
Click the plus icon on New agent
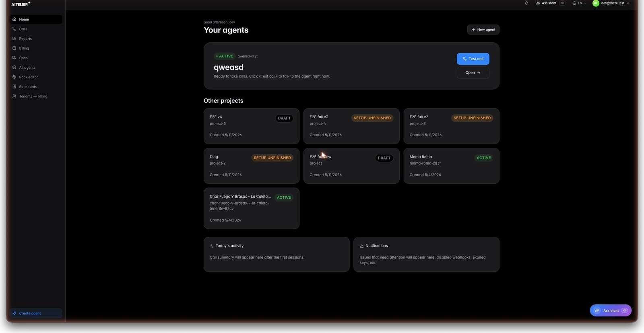[x=473, y=29]
